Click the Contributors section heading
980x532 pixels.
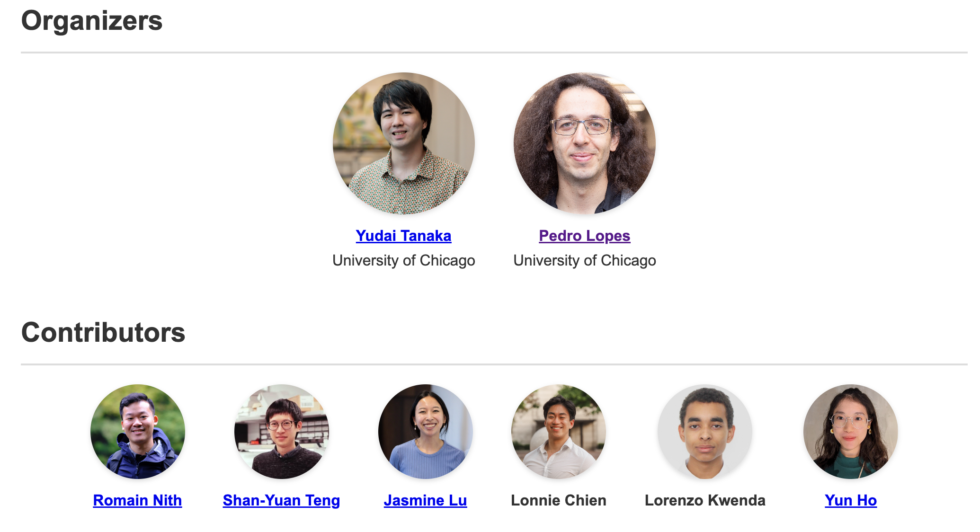click(103, 332)
